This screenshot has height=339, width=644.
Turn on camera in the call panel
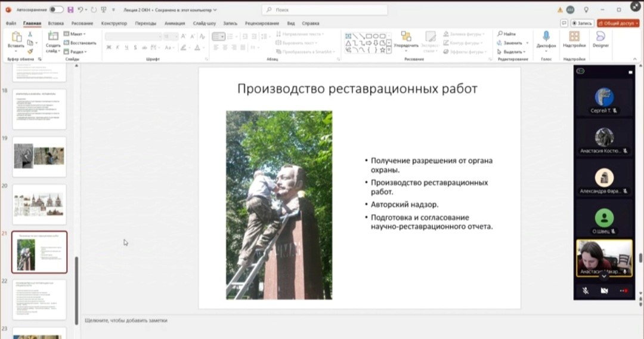[x=604, y=291]
